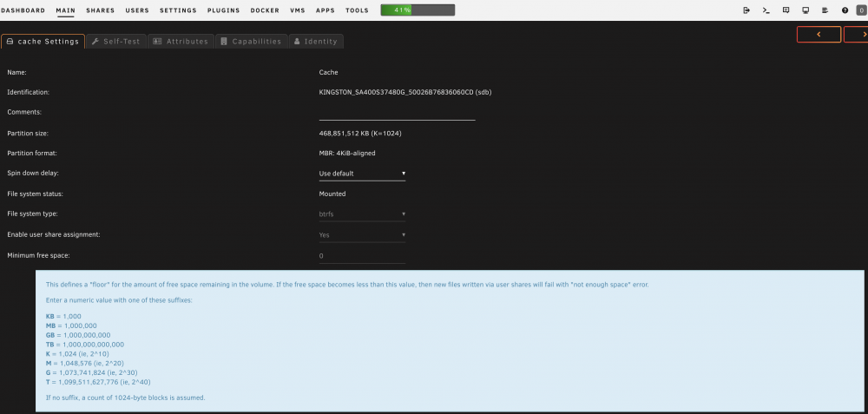The height and width of the screenshot is (414, 868).
Task: Open the Users menu
Action: 137,10
